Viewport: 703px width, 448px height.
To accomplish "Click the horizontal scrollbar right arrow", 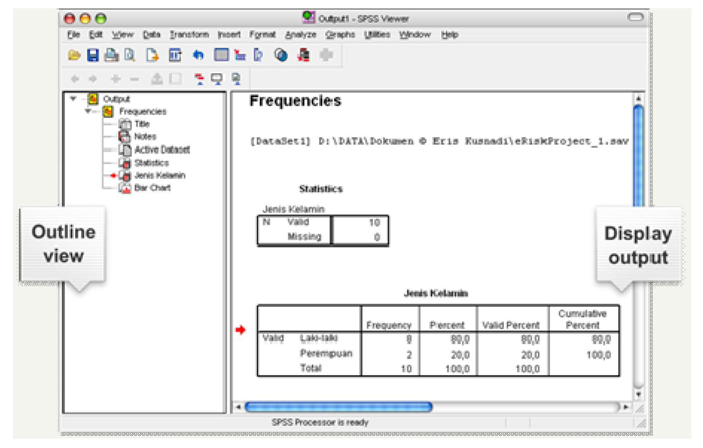I will [626, 407].
